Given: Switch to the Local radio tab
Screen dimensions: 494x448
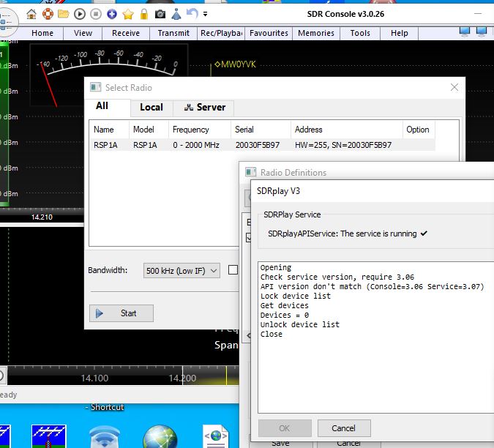Looking at the screenshot, I should pyautogui.click(x=151, y=107).
